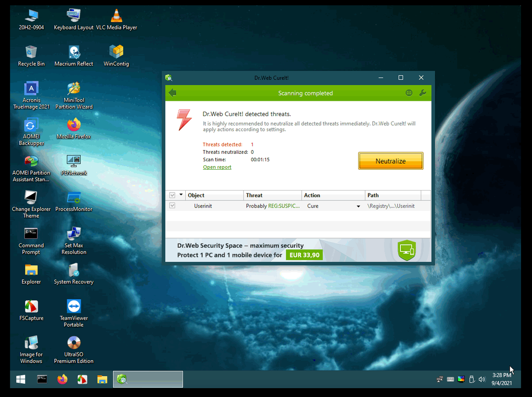The height and width of the screenshot is (397, 532).
Task: Sort by the Action column header
Action: pos(333,195)
